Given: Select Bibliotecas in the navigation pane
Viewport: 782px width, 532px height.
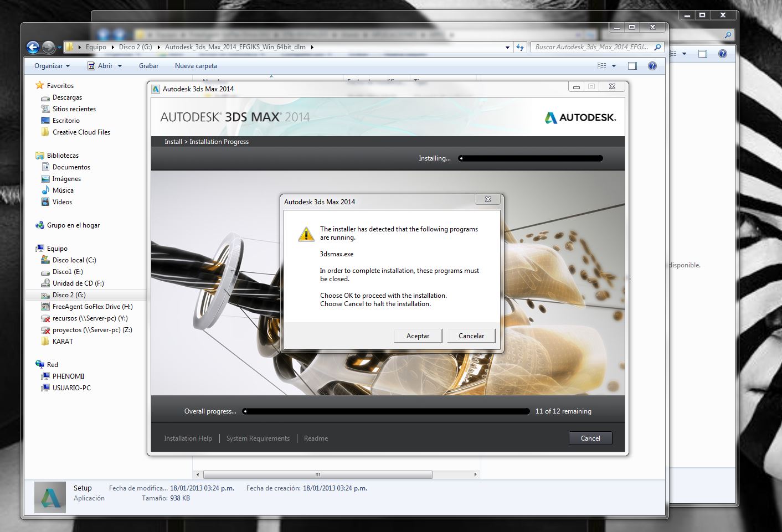Looking at the screenshot, I should (x=63, y=156).
